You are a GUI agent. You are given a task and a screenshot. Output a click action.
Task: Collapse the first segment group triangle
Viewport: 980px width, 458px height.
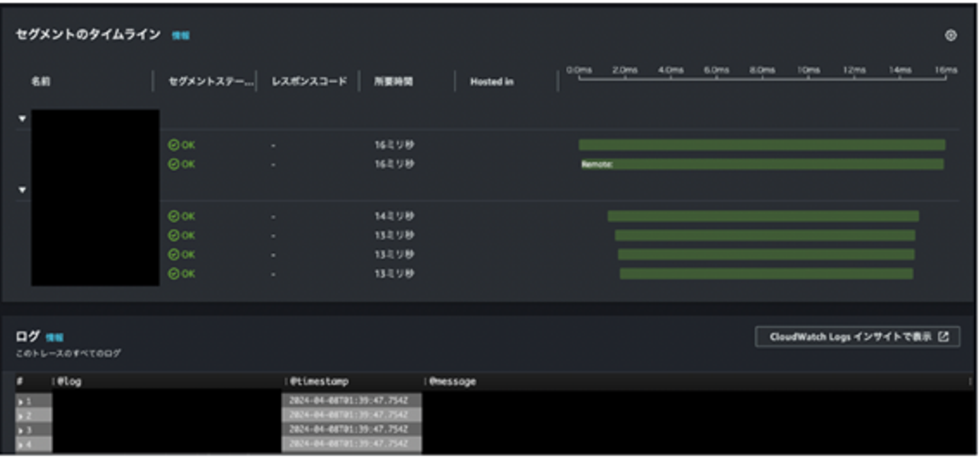click(22, 118)
